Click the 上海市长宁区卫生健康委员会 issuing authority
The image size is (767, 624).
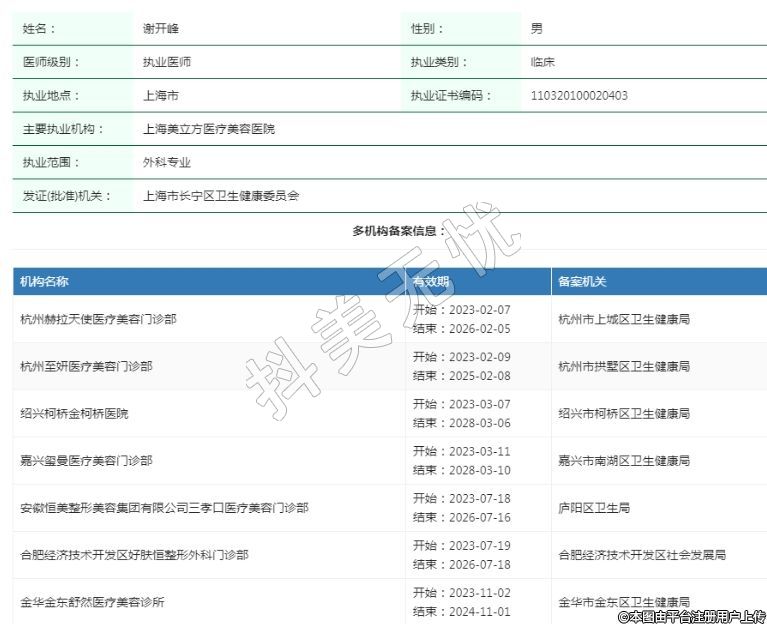(221, 196)
